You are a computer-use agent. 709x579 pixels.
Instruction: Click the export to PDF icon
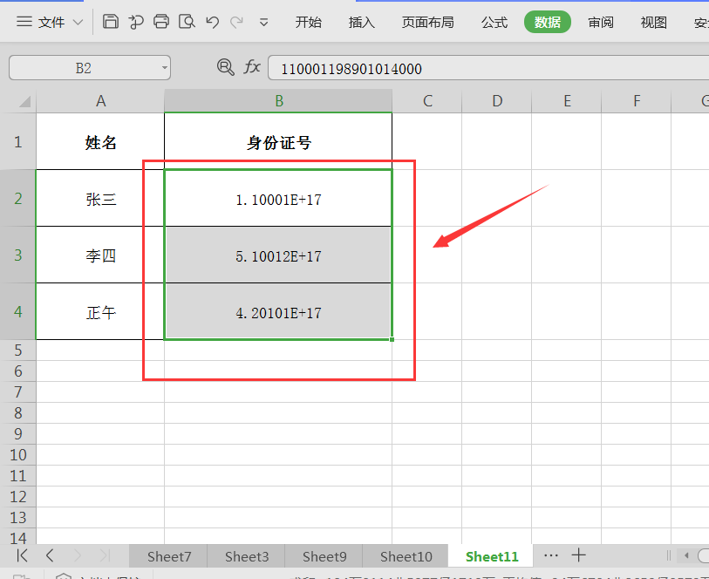[136, 21]
